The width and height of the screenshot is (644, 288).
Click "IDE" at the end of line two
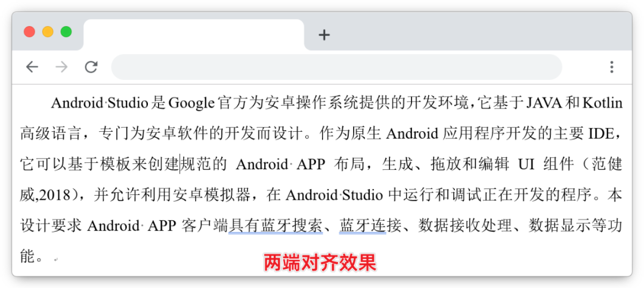click(x=601, y=134)
